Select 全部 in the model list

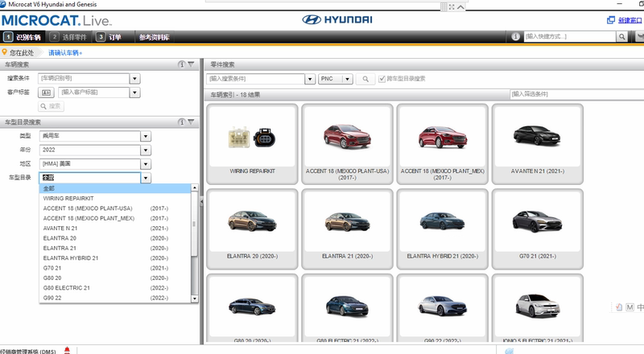pyautogui.click(x=115, y=188)
